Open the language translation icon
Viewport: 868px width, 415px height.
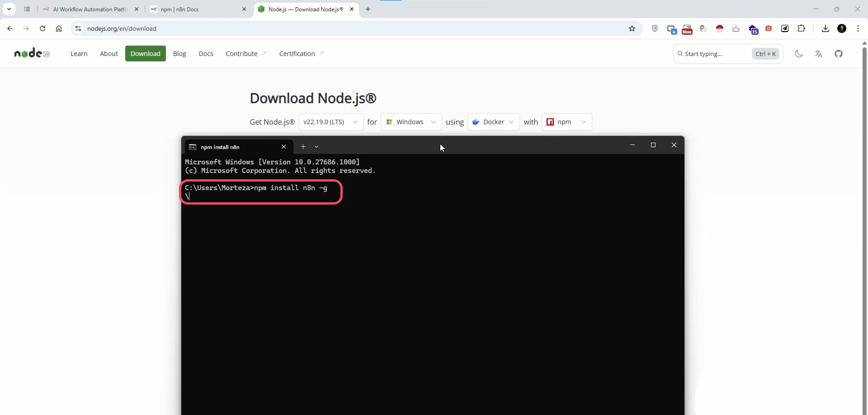(819, 54)
